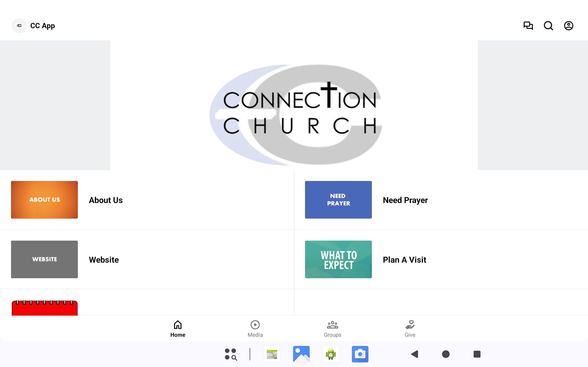Open the Website link text
Image resolution: width=588 pixels, height=367 pixels.
tap(104, 260)
